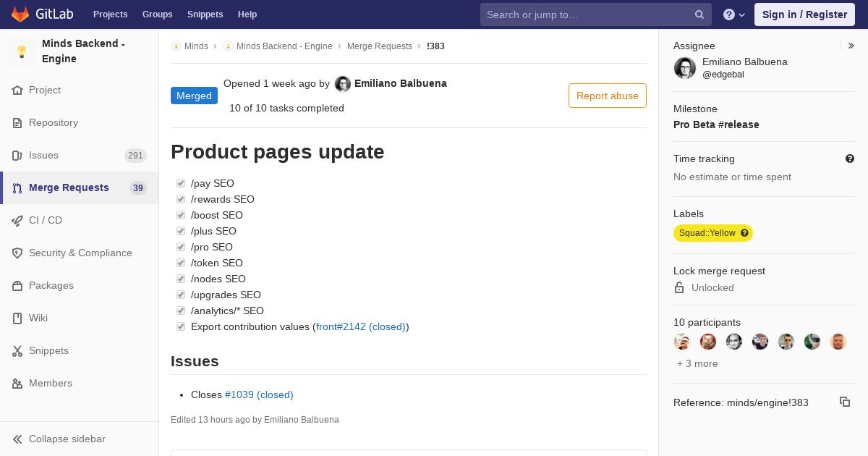Toggle the /pro SEO checkbox
The height and width of the screenshot is (456, 868).
181,247
